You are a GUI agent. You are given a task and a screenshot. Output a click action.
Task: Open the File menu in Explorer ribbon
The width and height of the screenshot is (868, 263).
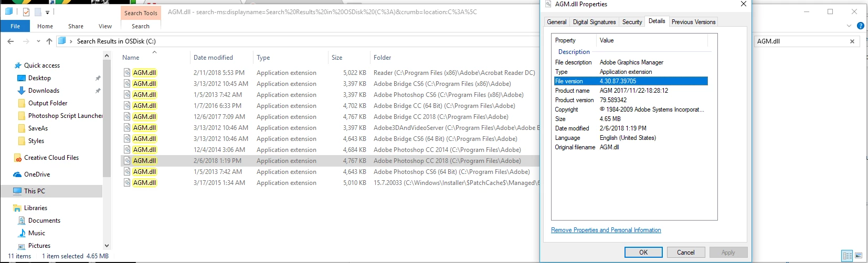tap(15, 26)
